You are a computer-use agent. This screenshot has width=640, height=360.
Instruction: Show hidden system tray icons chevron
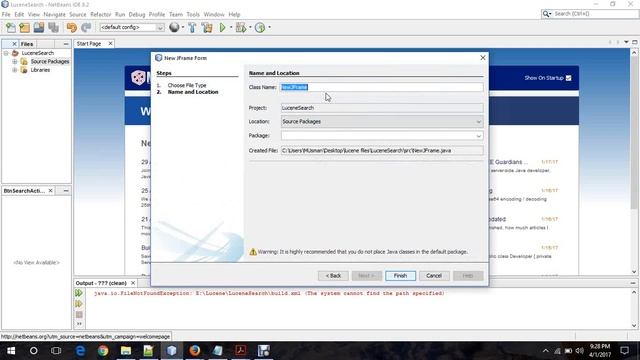click(x=546, y=351)
